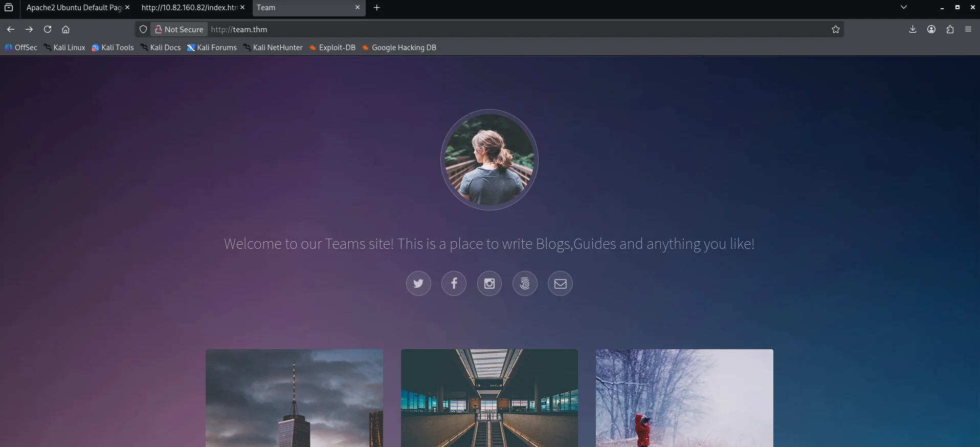Open the Firefox hamburger application menu
This screenshot has width=980, height=447.
point(968,30)
